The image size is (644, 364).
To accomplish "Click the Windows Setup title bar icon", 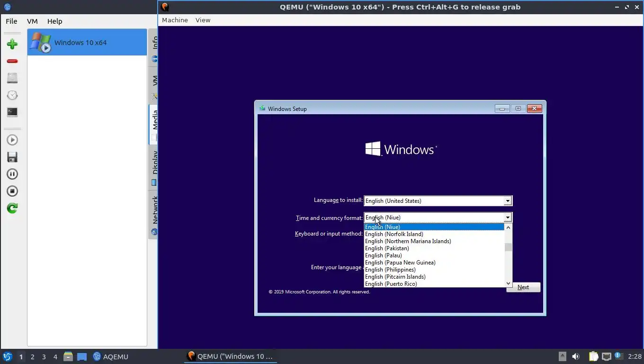I will [262, 109].
